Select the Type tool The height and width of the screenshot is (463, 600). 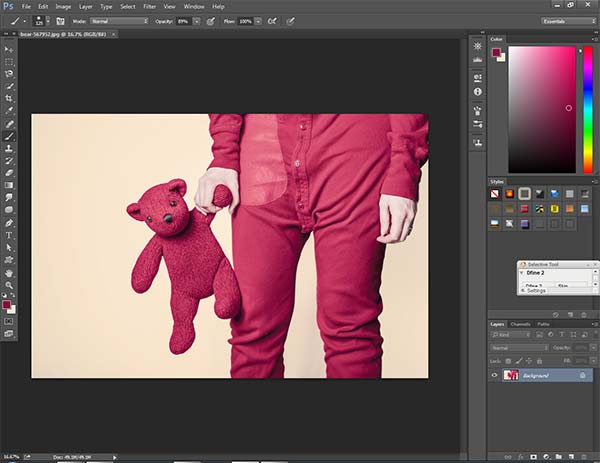pyautogui.click(x=10, y=234)
